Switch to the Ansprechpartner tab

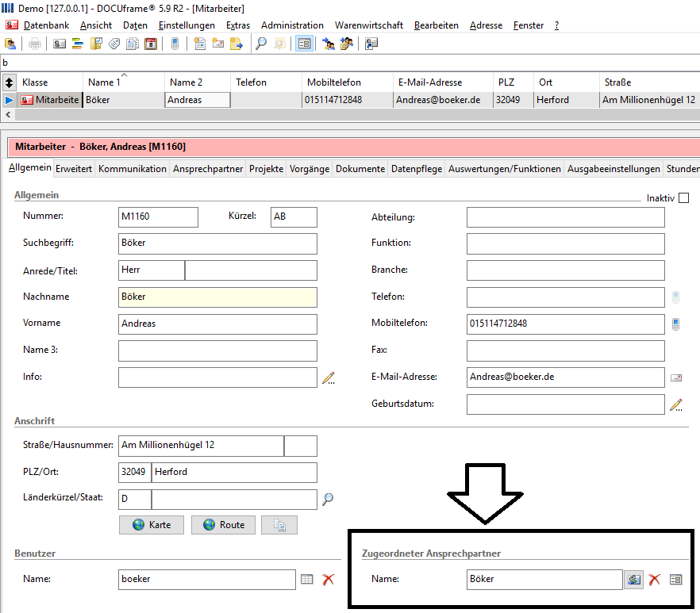click(x=208, y=169)
